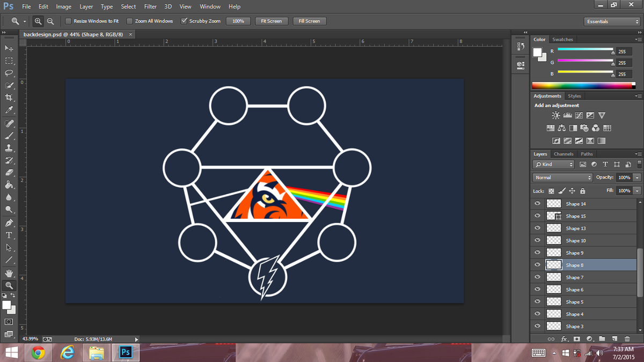This screenshot has width=644, height=362.
Task: Open the status bar info arrow
Action: (x=136, y=339)
